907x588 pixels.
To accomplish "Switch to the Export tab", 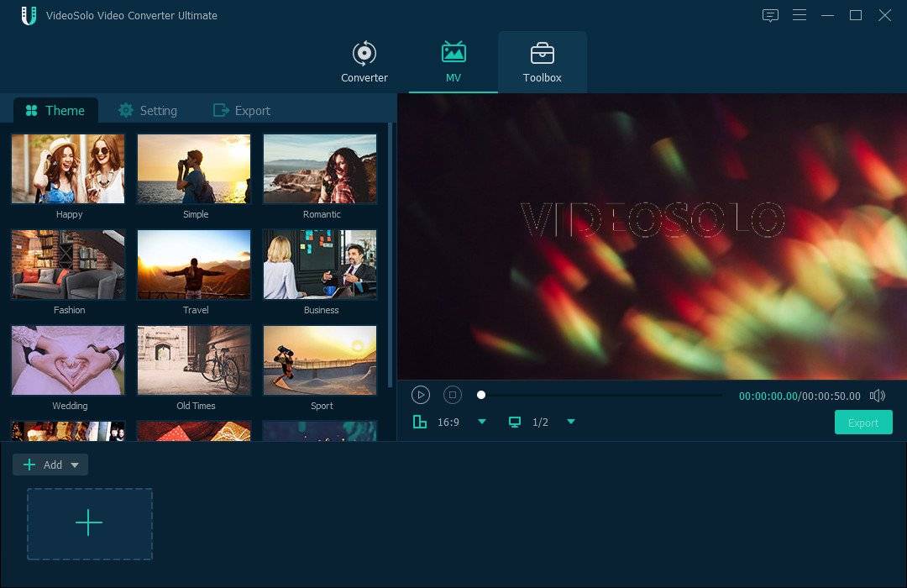I will [242, 111].
